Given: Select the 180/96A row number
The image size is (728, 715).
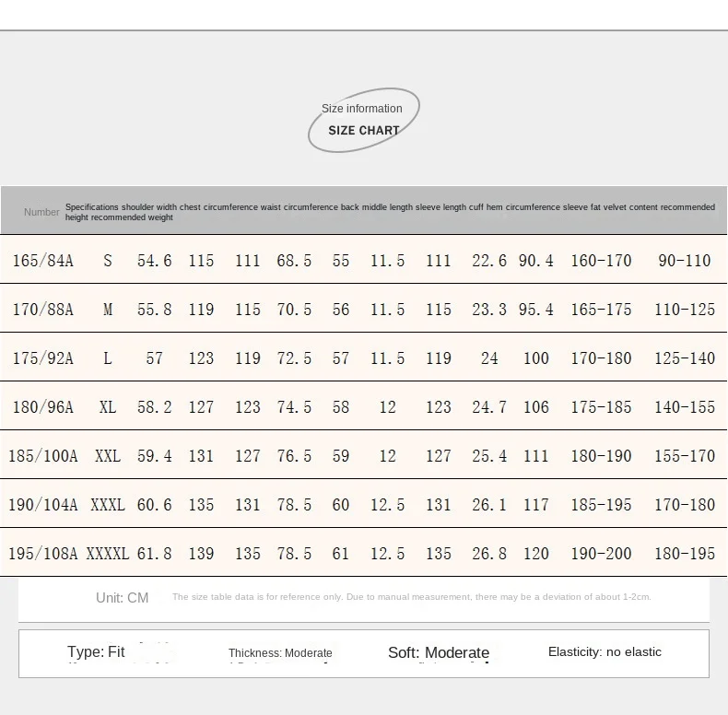Looking at the screenshot, I should (42, 407).
